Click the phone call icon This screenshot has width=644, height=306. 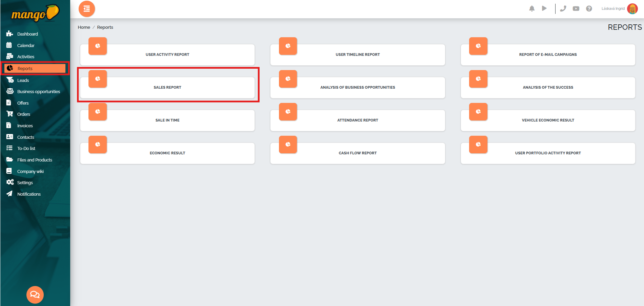[563, 9]
